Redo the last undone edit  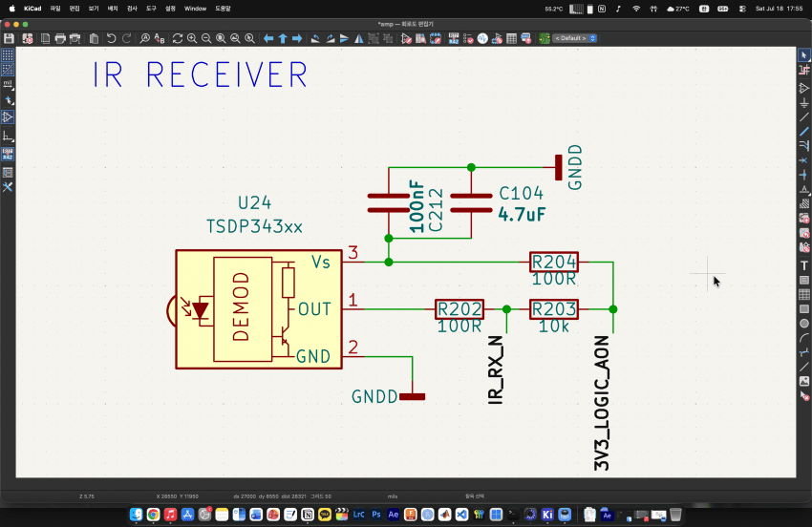point(126,38)
